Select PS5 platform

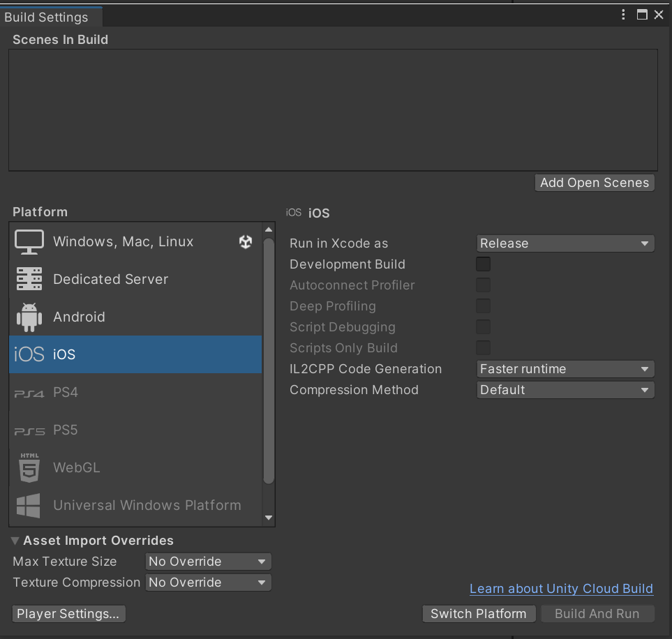(135, 430)
